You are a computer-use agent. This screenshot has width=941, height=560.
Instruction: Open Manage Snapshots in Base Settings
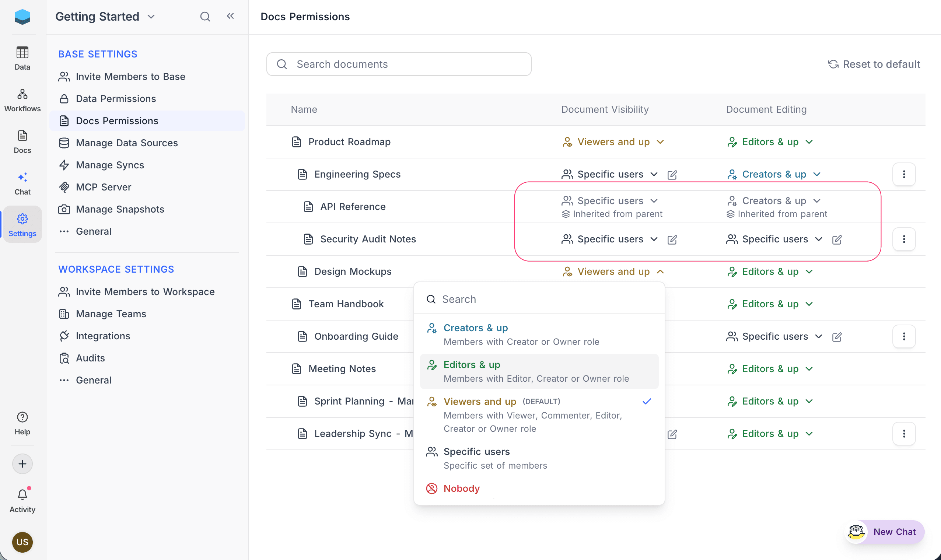(x=120, y=209)
